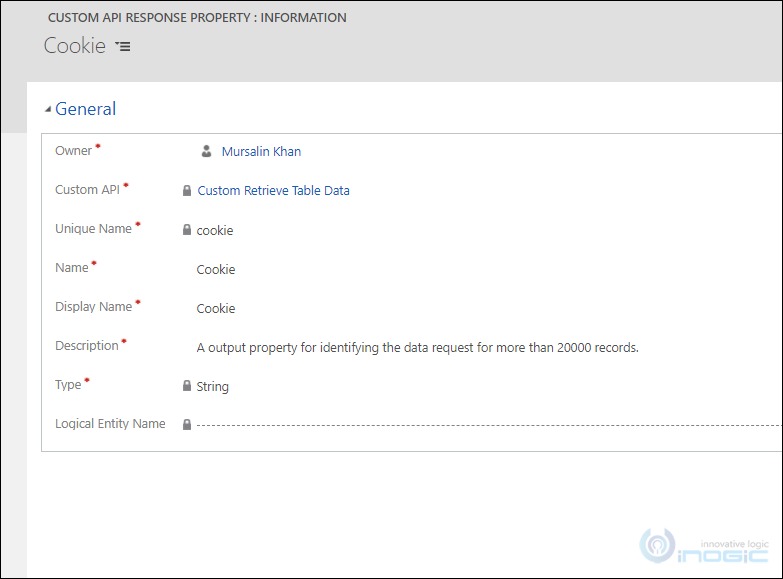The width and height of the screenshot is (783, 579).
Task: Click the Unique Name value cookie
Action: point(215,230)
